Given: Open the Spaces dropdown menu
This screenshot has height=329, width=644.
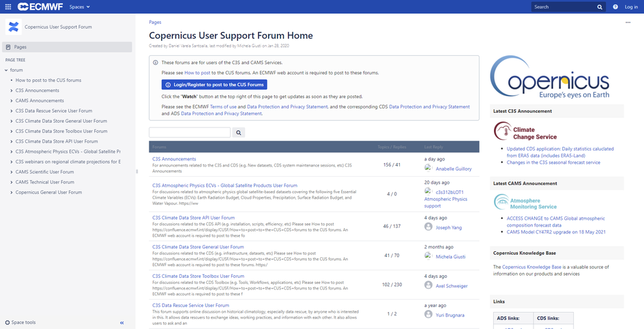Looking at the screenshot, I should pyautogui.click(x=79, y=7).
